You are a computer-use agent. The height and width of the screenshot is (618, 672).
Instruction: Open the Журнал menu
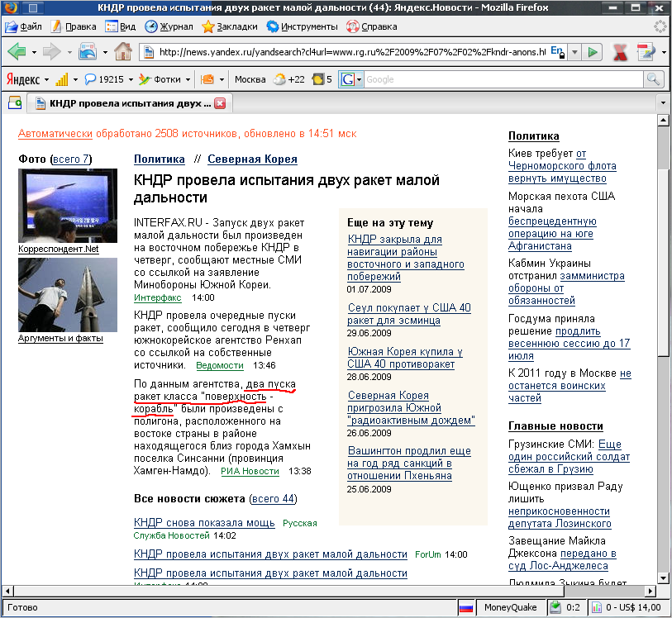(169, 26)
